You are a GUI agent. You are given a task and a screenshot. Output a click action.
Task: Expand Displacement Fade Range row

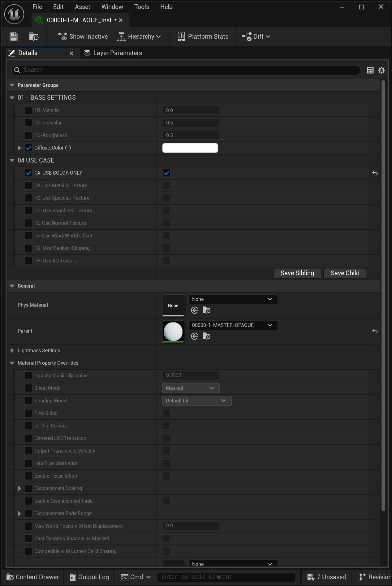[x=19, y=513]
